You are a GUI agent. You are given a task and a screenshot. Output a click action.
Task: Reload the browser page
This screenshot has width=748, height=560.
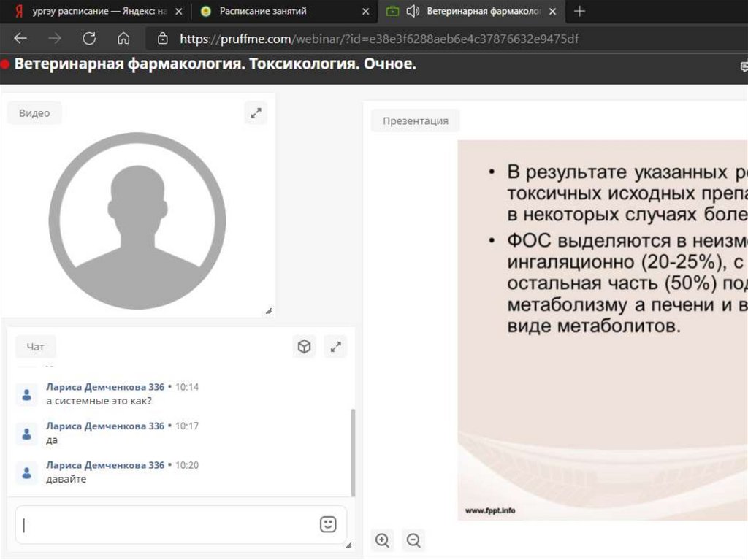click(89, 39)
